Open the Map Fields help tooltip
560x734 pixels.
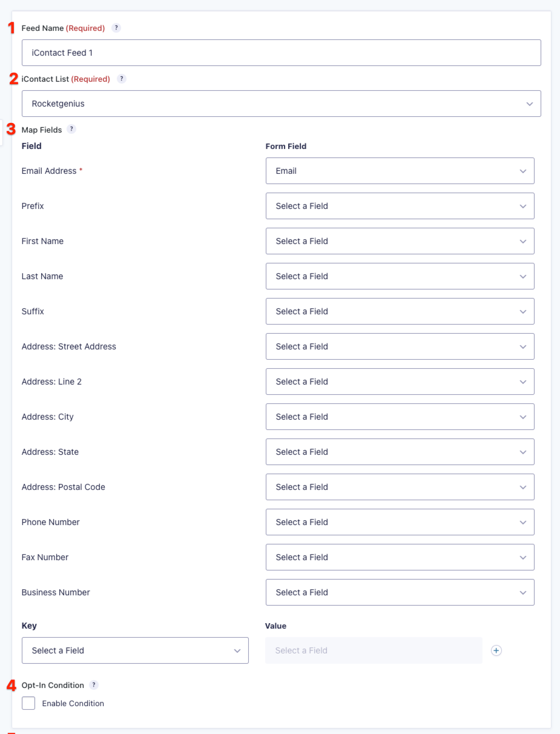coord(71,130)
